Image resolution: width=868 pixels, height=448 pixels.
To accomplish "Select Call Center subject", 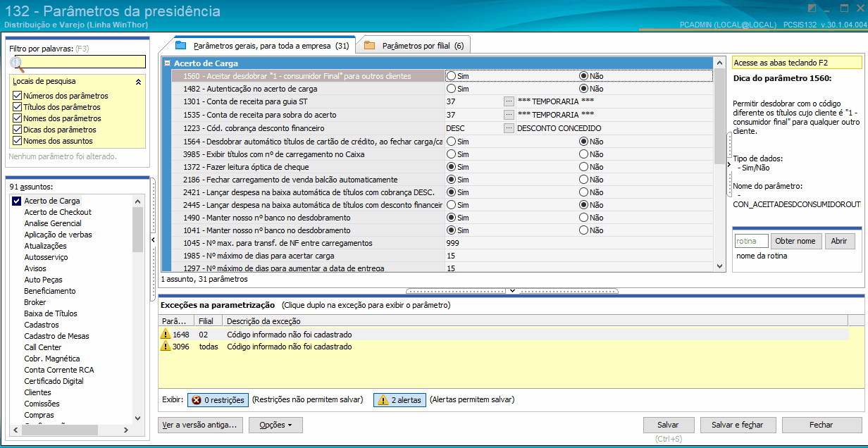I will tap(43, 347).
